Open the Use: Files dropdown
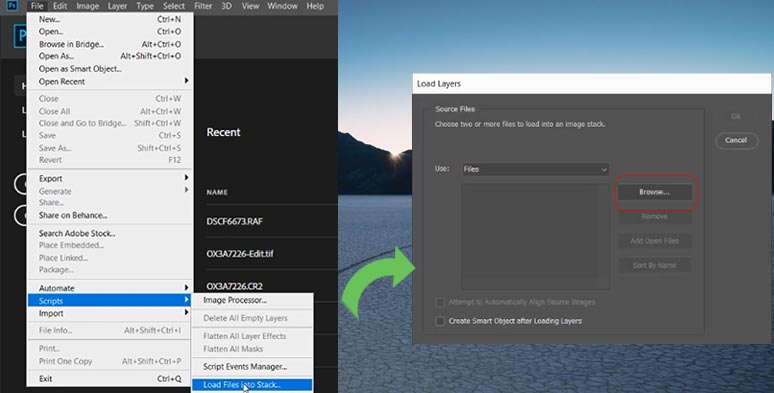Image resolution: width=774 pixels, height=393 pixels. [535, 169]
